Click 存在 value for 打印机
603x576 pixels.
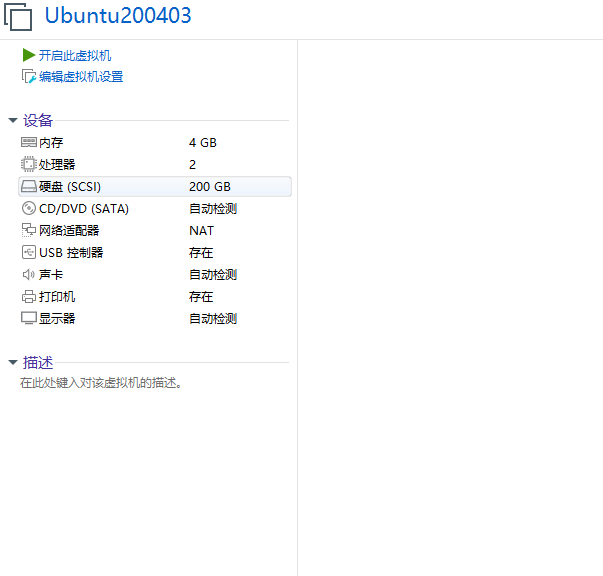201,296
